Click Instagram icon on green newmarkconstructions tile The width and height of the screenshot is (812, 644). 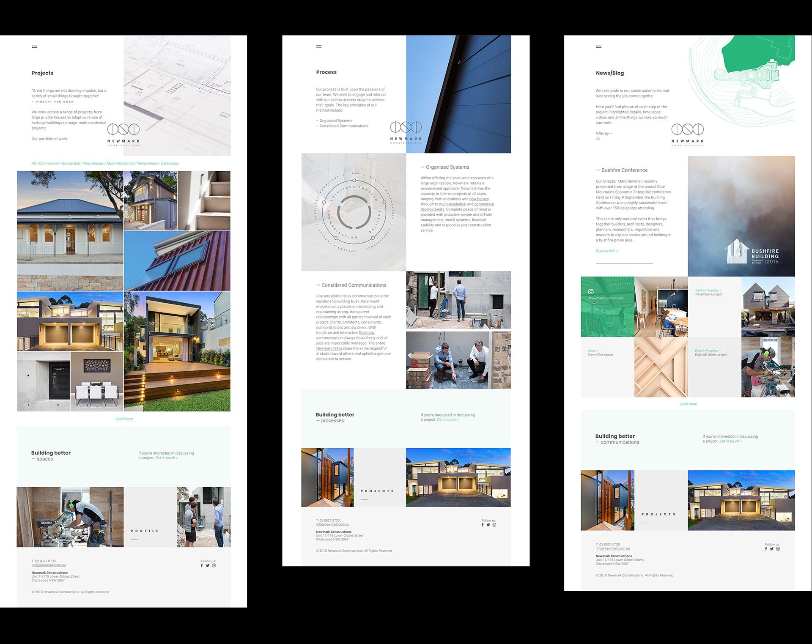(591, 291)
